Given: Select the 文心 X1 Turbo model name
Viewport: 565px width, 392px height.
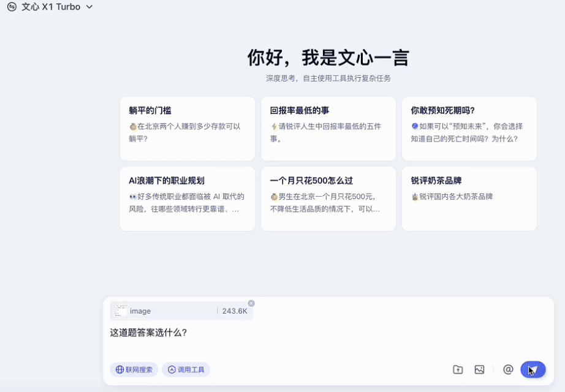Looking at the screenshot, I should pos(51,7).
